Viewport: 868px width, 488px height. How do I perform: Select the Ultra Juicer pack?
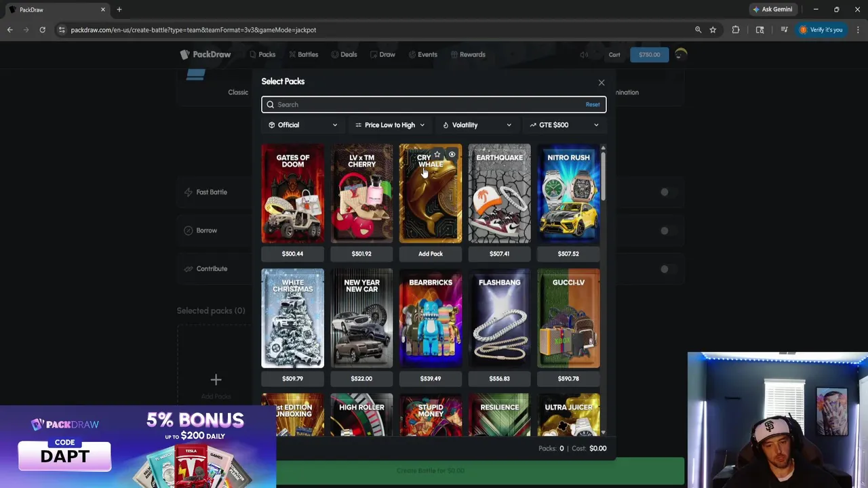[568, 415]
